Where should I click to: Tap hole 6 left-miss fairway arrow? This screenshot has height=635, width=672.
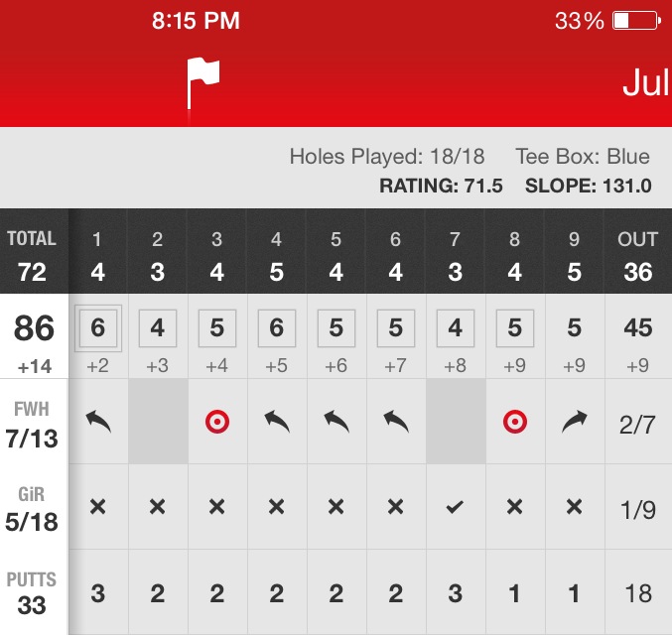(395, 423)
